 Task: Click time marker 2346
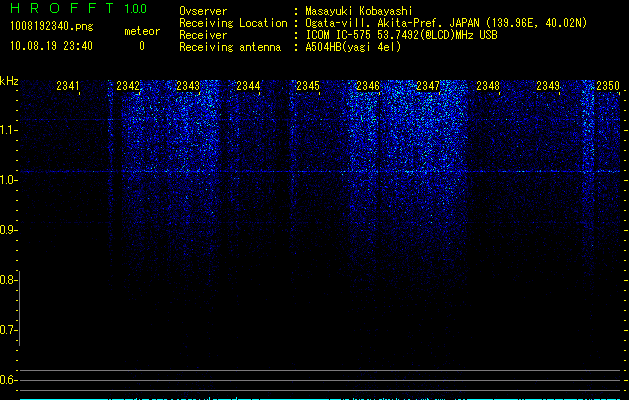pyautogui.click(x=368, y=86)
